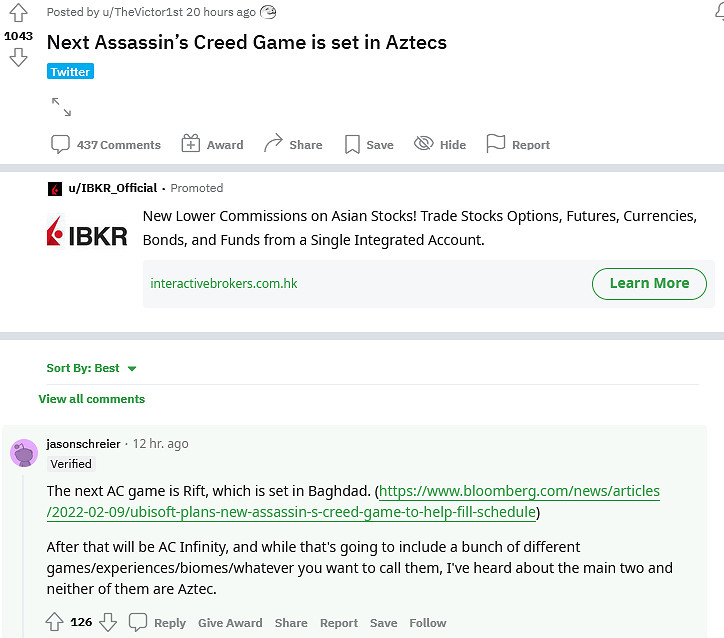Image resolution: width=724 pixels, height=638 pixels.
Task: Share the post via Share arrow
Action: 292,145
